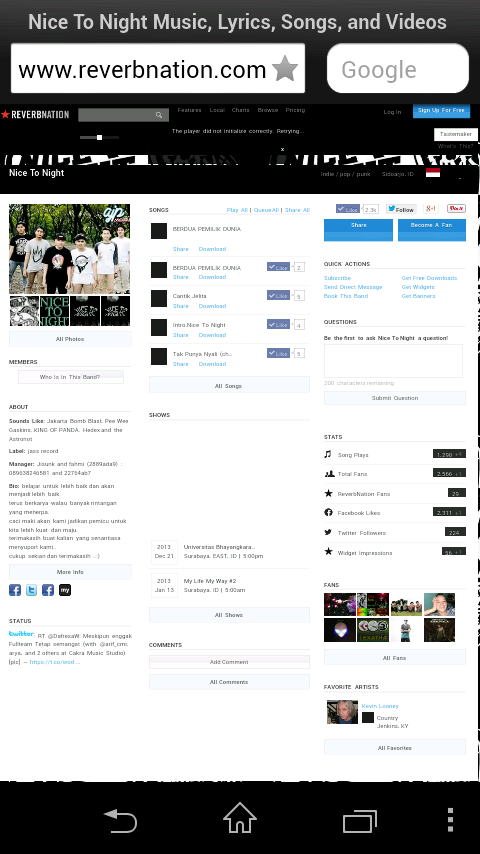Open the Local menu item
The height and width of the screenshot is (854, 480).
(217, 110)
